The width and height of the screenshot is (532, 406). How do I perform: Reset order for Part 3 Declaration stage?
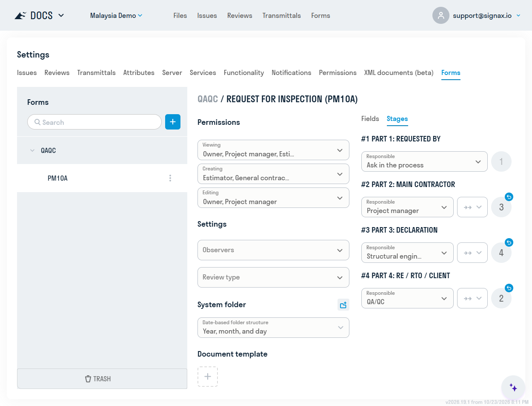(509, 242)
